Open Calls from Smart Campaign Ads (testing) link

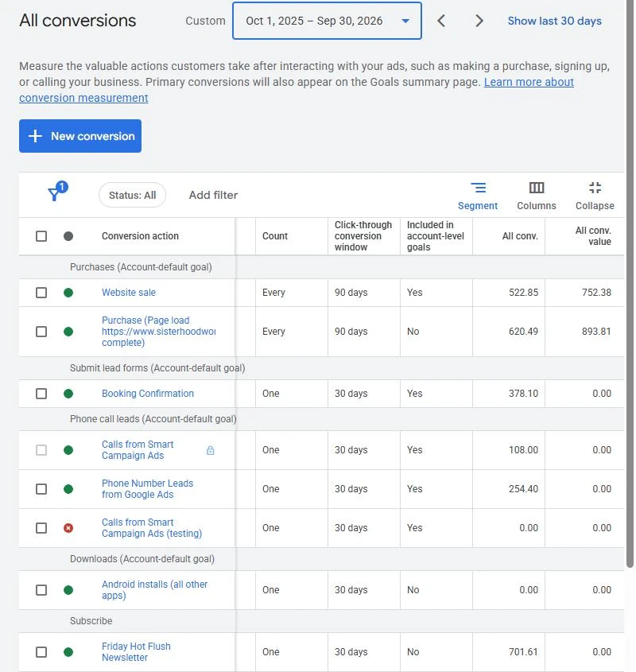pyautogui.click(x=152, y=528)
